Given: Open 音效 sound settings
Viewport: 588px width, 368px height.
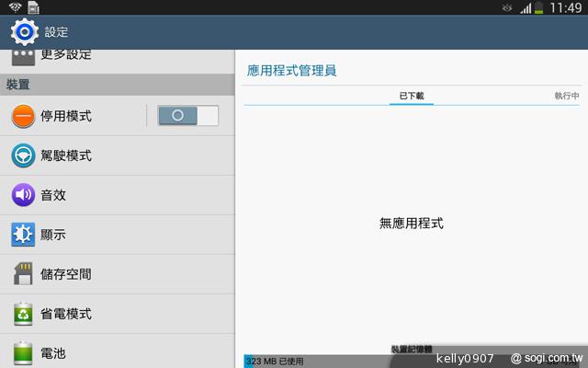Looking at the screenshot, I should pyautogui.click(x=118, y=195).
